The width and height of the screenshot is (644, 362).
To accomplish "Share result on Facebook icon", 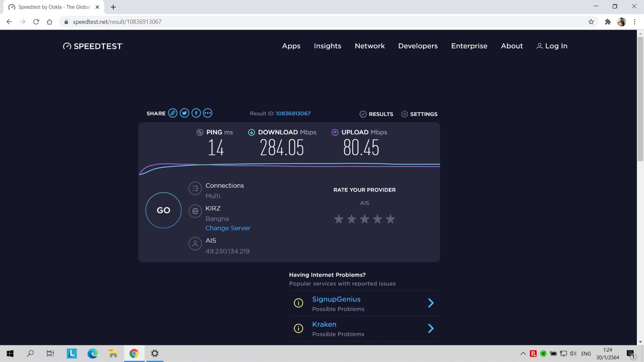I will [x=196, y=113].
